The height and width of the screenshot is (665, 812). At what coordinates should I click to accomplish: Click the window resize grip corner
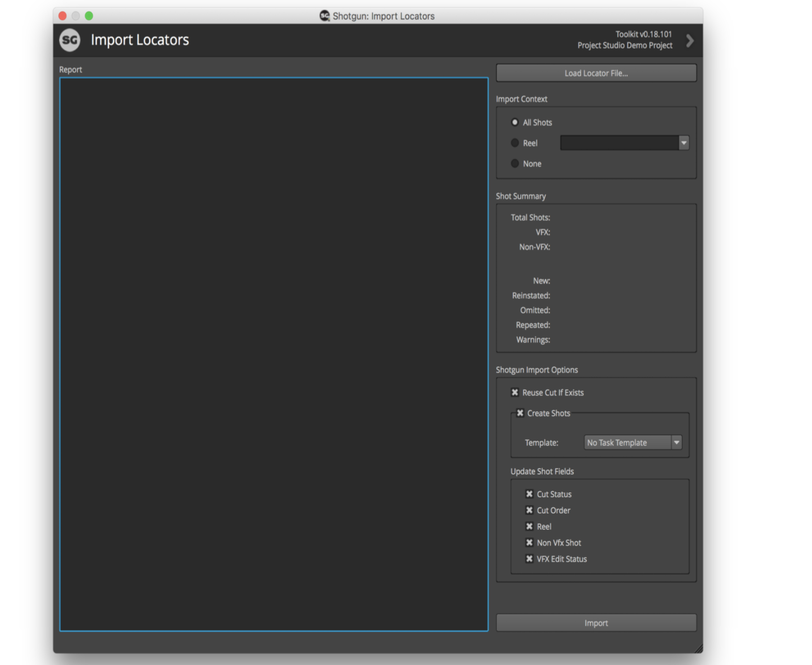click(x=699, y=648)
